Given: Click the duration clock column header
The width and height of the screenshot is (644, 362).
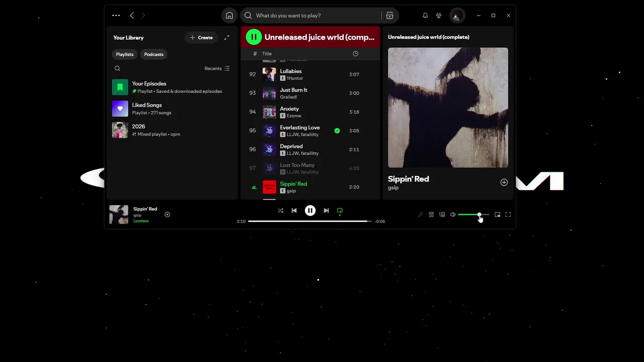Looking at the screenshot, I should click(355, 54).
